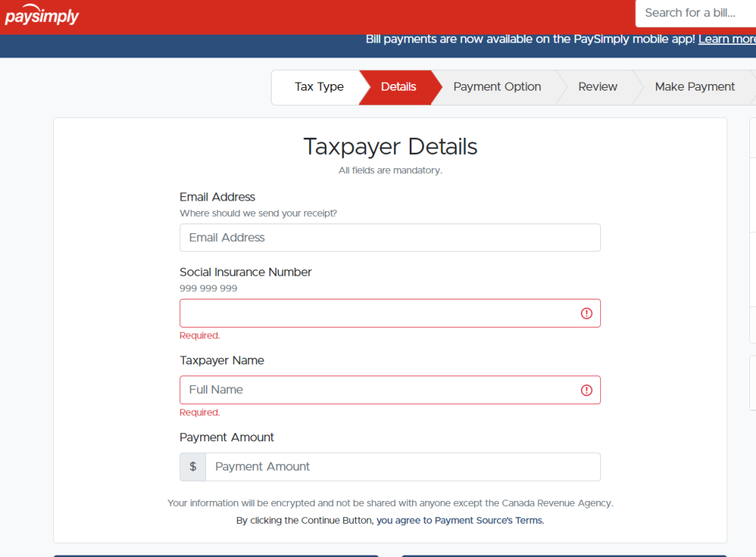Open the Make Payment step
Viewport: 756px width, 557px height.
(694, 87)
